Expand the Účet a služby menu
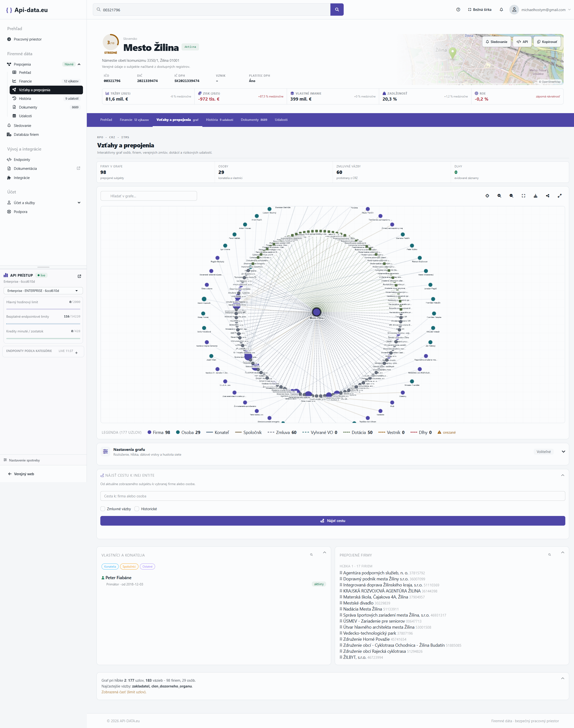 79,203
